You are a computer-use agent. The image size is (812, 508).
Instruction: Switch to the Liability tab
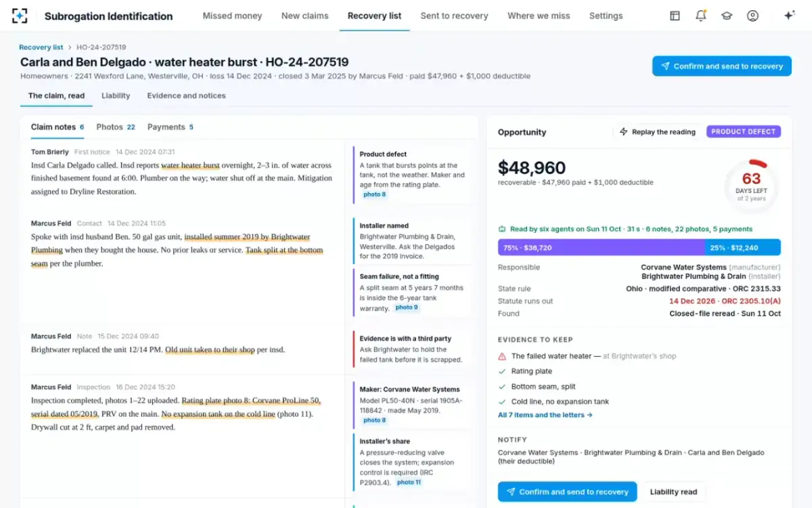116,96
